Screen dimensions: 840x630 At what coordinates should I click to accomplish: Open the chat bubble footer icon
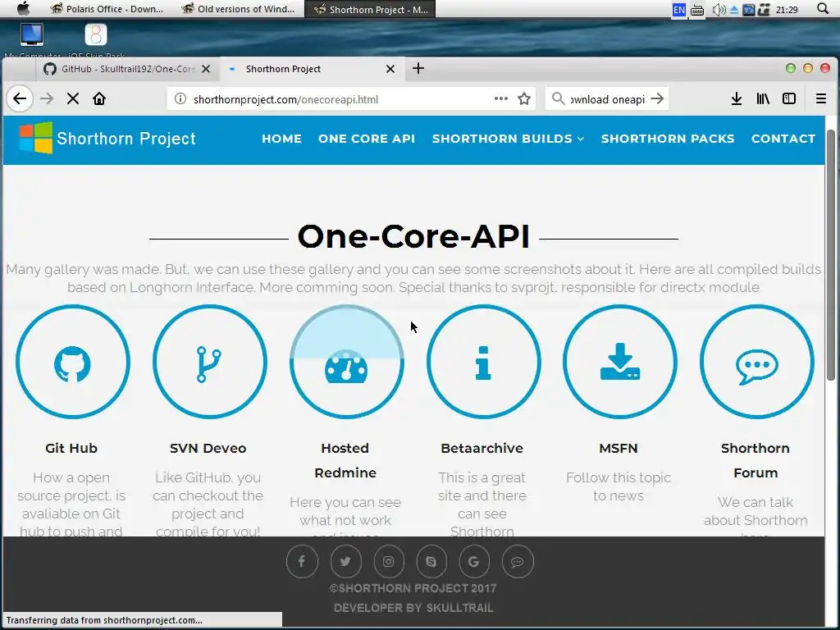tap(518, 561)
